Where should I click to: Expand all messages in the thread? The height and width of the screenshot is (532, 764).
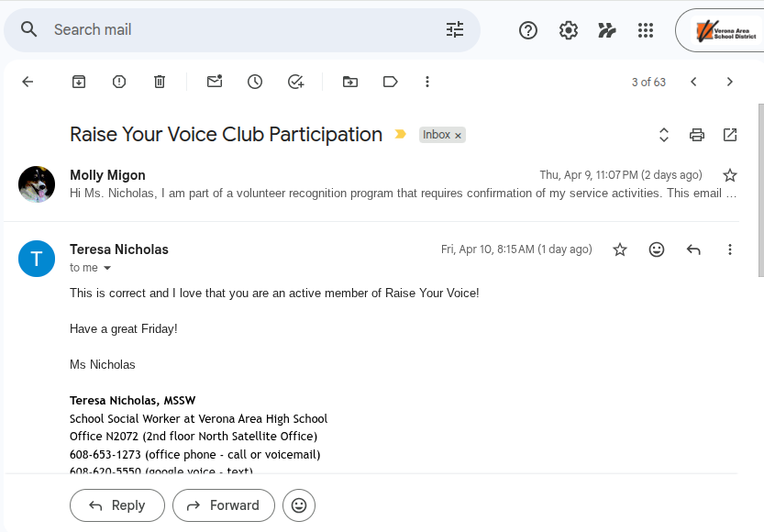(664, 135)
